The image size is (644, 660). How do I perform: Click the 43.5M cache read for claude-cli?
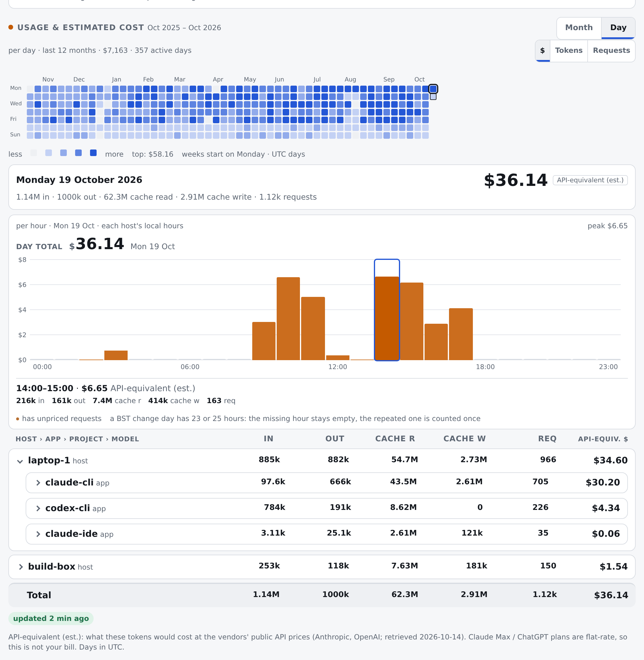click(x=403, y=482)
